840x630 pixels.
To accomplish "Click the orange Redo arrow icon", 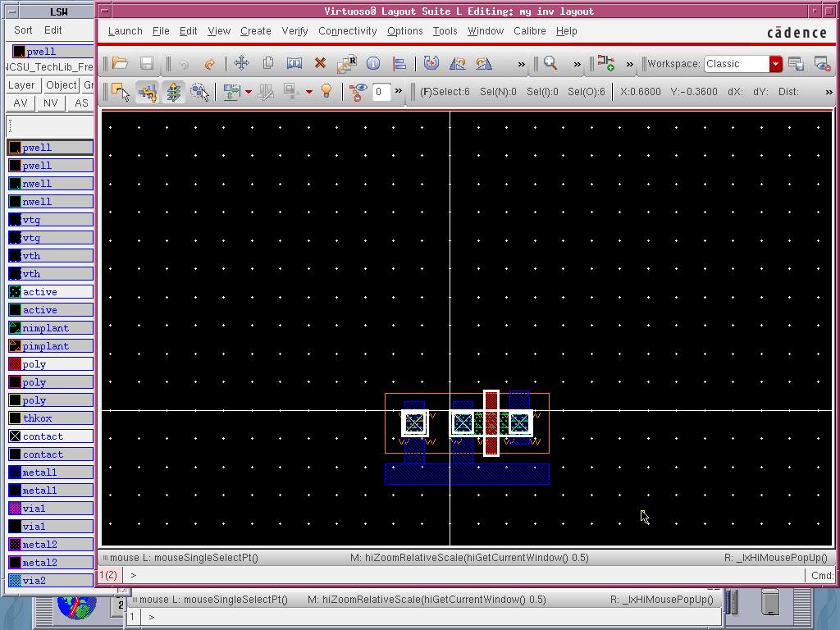I will coord(209,64).
